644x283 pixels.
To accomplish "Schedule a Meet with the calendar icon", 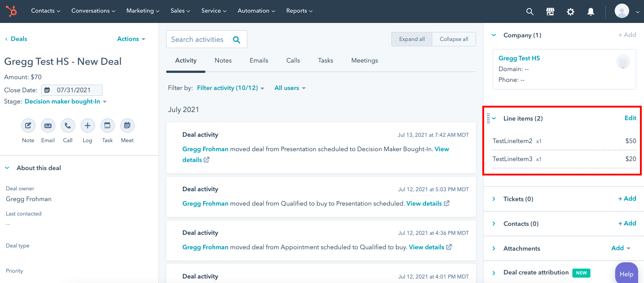I will point(127,126).
